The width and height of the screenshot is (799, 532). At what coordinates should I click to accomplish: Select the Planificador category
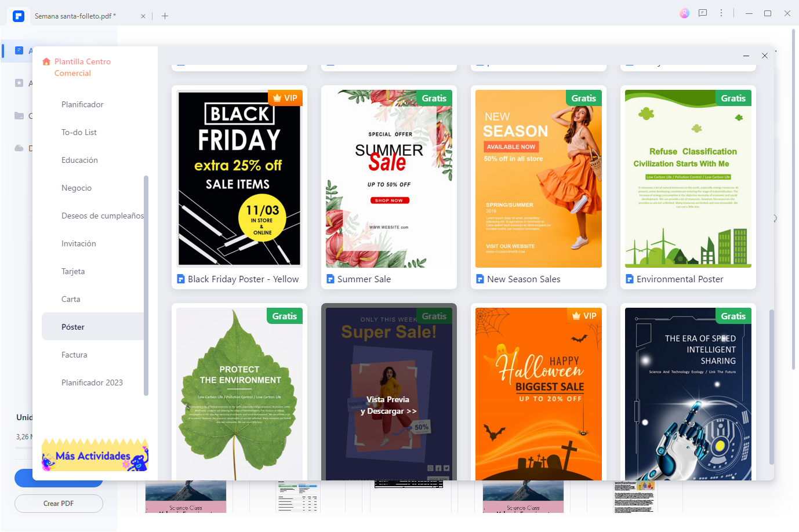[82, 104]
